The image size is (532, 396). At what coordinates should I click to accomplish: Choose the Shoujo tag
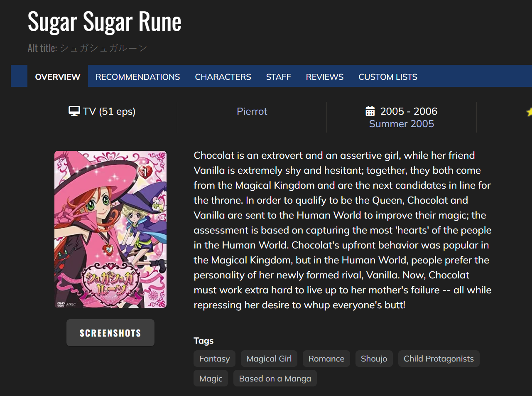pyautogui.click(x=374, y=359)
